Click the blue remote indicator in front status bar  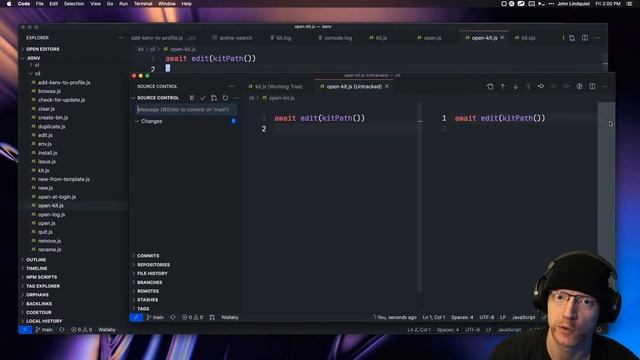[x=136, y=317]
